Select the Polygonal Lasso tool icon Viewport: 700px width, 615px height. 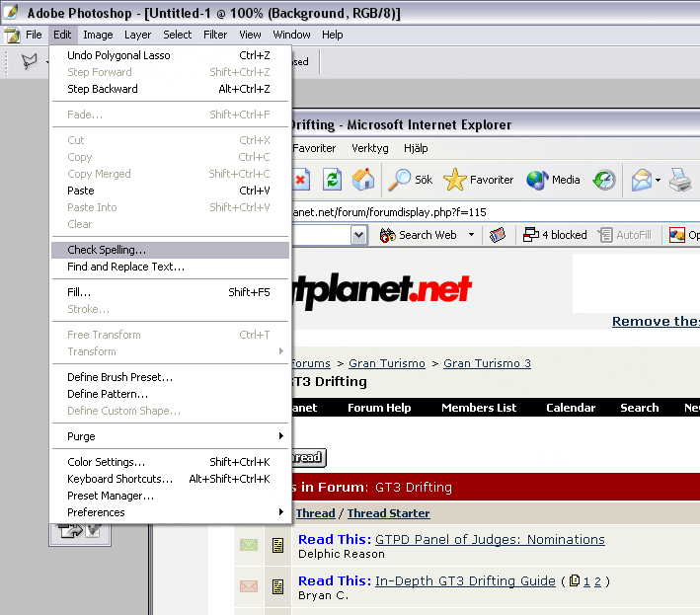click(x=29, y=61)
